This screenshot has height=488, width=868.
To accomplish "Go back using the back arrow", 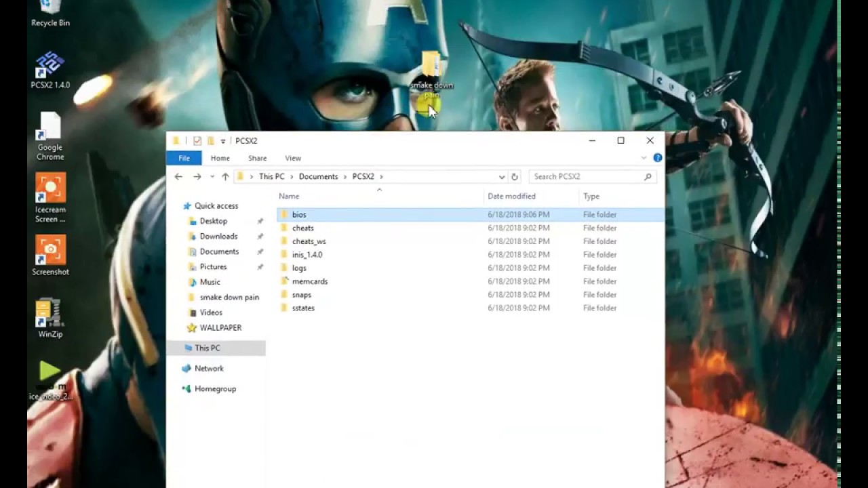I will (x=178, y=176).
